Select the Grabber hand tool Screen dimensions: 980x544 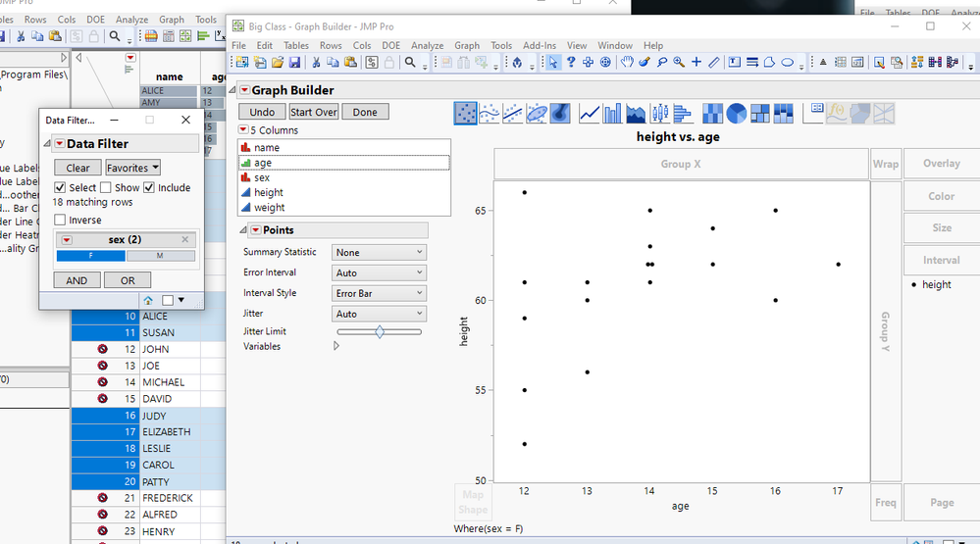(x=627, y=63)
